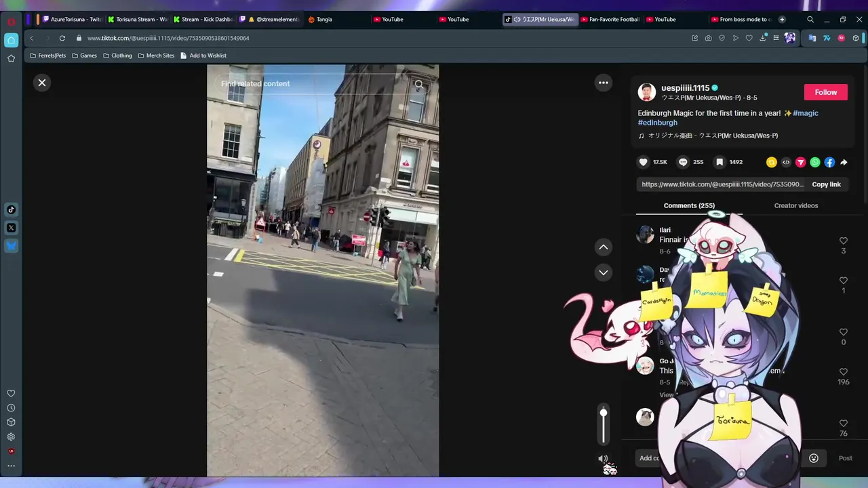Send to friends using red arrow icon

pyautogui.click(x=800, y=162)
